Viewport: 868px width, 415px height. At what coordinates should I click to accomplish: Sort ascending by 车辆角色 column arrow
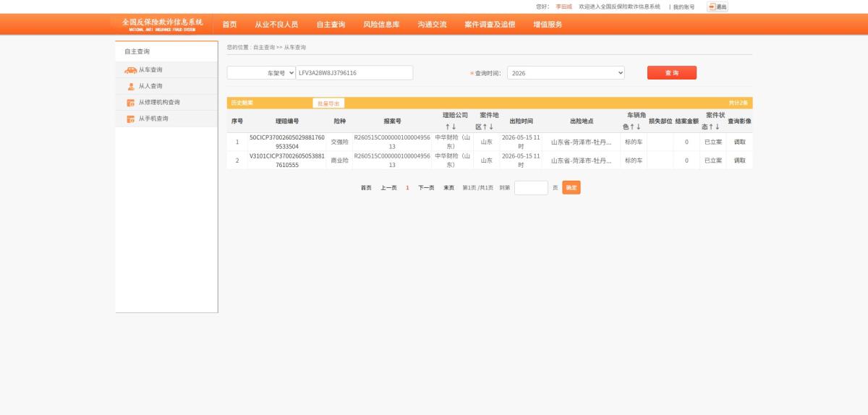pos(631,127)
